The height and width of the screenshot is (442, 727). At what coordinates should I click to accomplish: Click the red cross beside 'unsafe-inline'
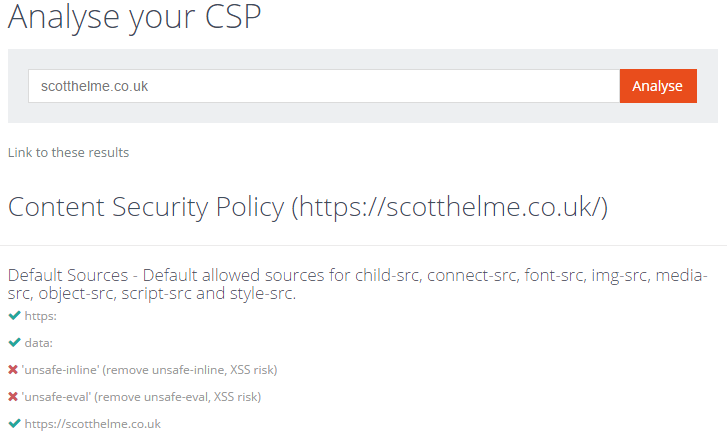pos(14,370)
